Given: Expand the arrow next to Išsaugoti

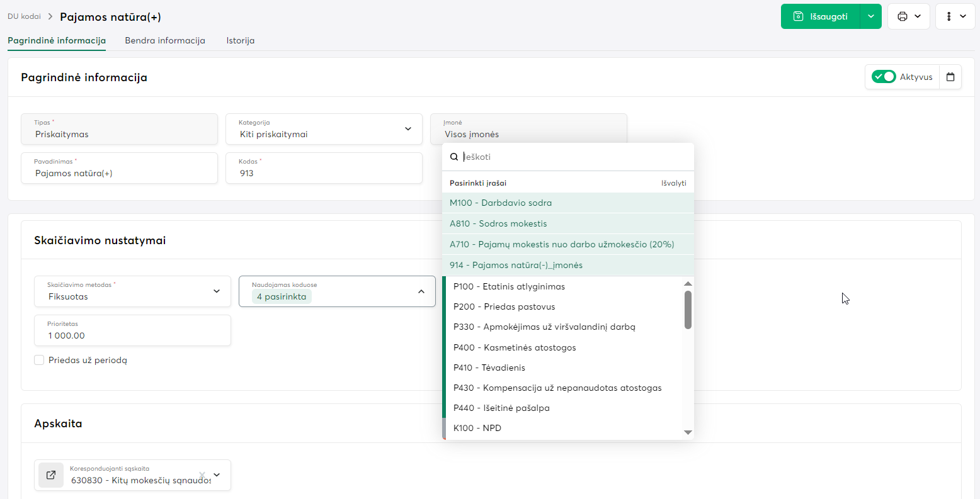Looking at the screenshot, I should (x=870, y=16).
